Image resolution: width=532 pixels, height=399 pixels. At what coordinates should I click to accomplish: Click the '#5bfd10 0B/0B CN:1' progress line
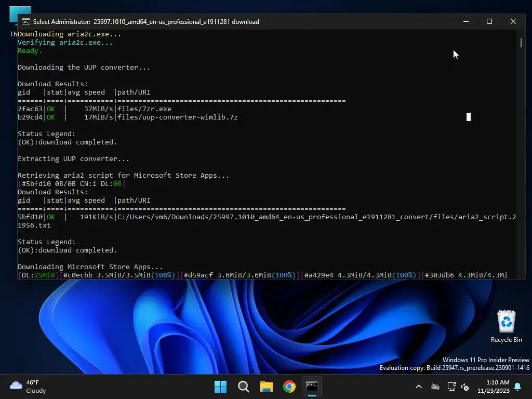click(x=72, y=184)
